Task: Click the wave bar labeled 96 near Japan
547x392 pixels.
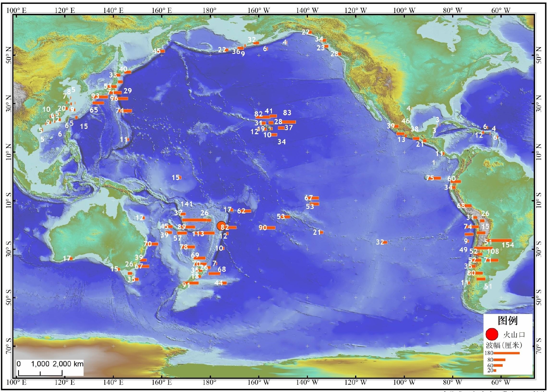Action: point(122,98)
